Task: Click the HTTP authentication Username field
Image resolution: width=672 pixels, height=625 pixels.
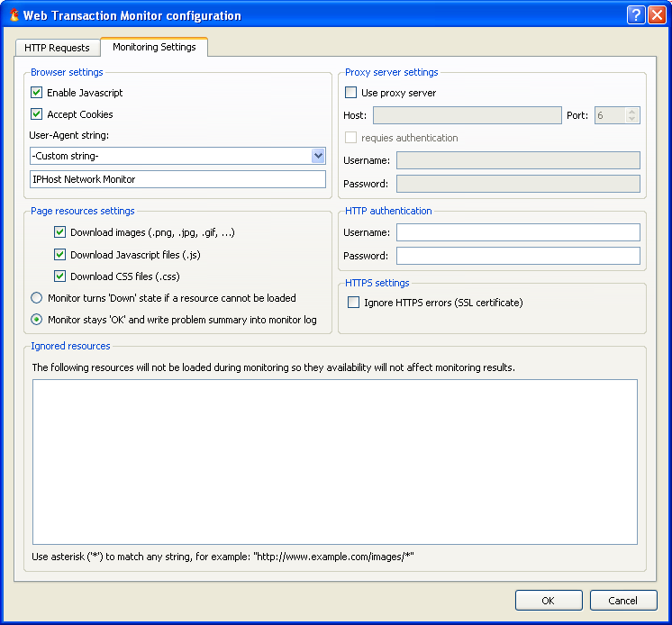Action: click(x=518, y=232)
